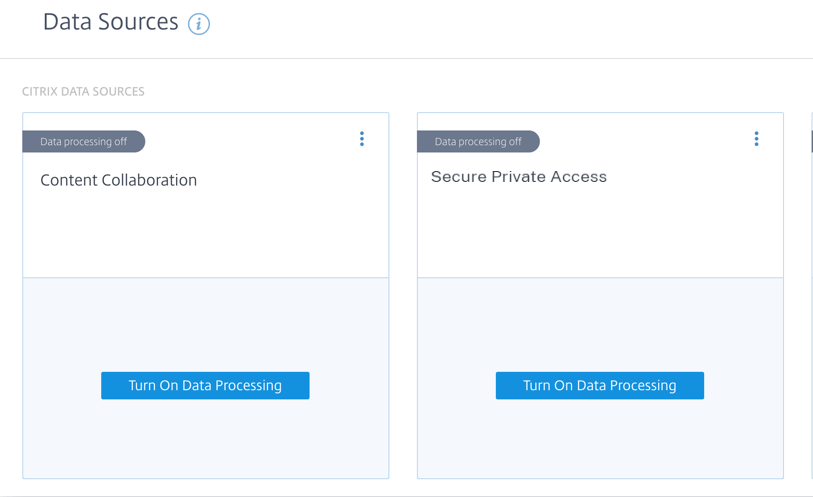813x497 pixels.
Task: Turn on data processing for Content Collaboration
Action: [205, 385]
